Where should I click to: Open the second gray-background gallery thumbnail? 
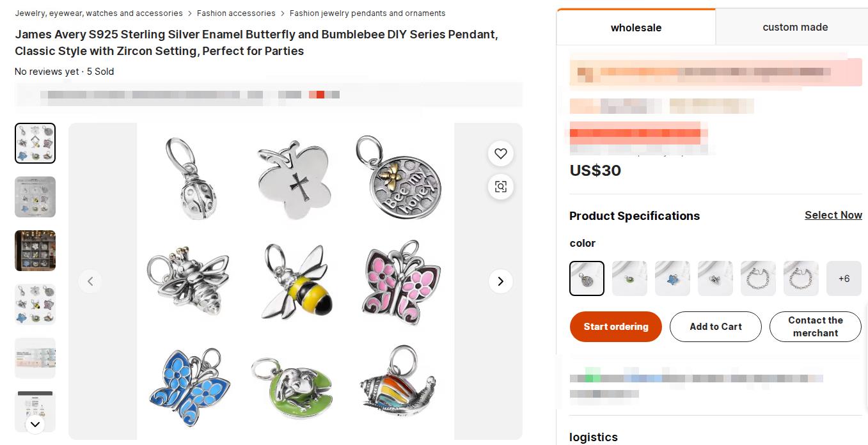tap(35, 197)
